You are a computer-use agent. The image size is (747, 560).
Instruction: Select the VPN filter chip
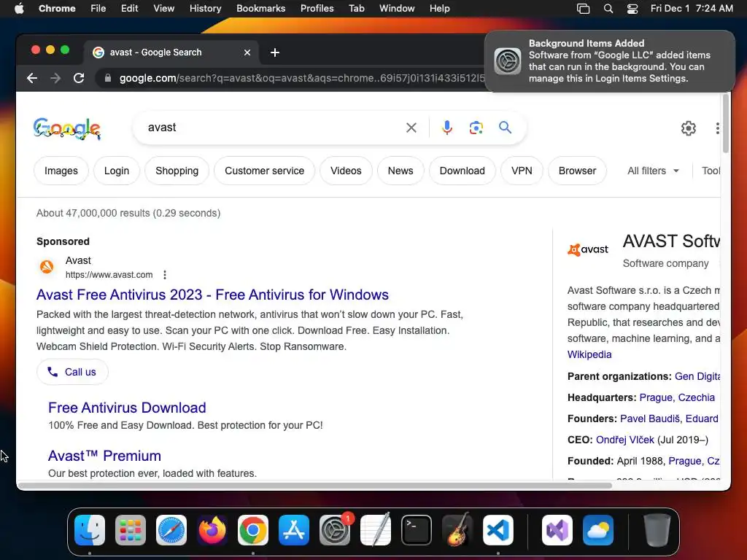point(522,171)
